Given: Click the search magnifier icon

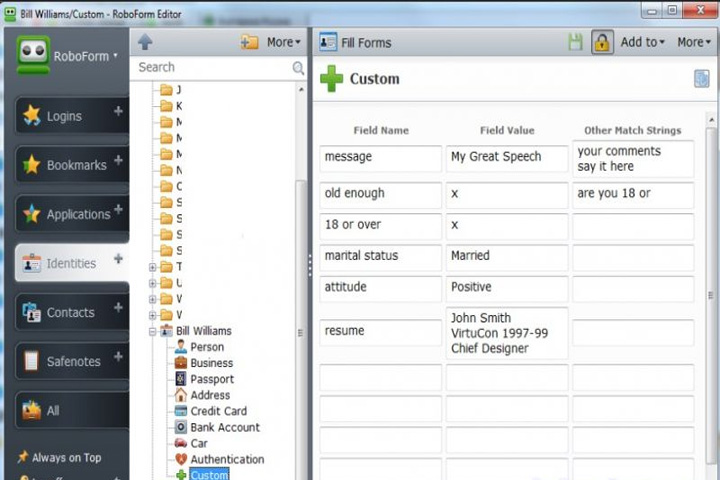Looking at the screenshot, I should [298, 68].
